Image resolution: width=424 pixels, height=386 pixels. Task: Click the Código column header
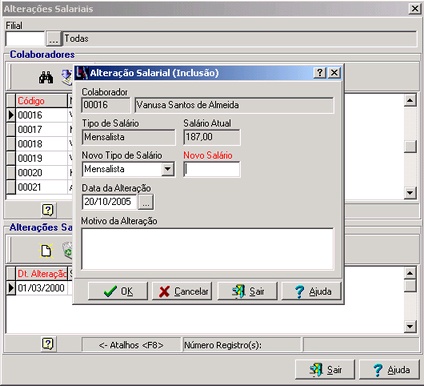[42, 101]
